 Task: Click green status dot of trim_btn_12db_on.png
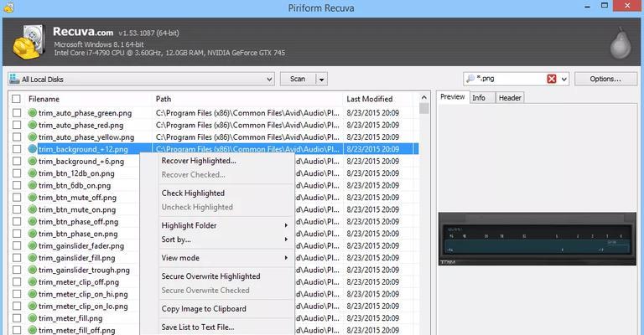pyautogui.click(x=33, y=173)
